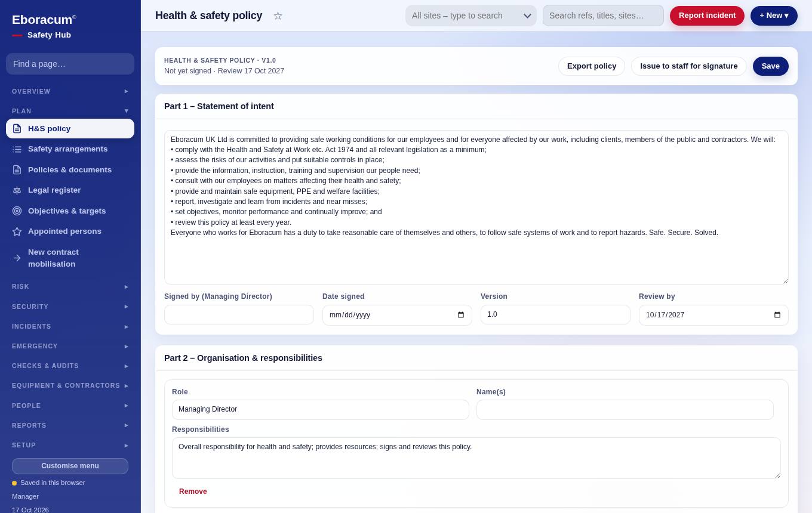Expand the Incidents menu section
The image size is (812, 513).
point(70,327)
